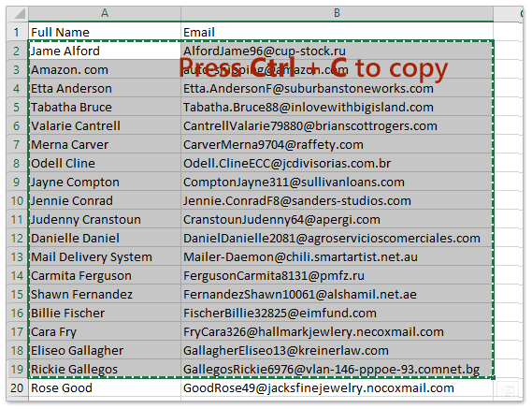Select Mail Delivery System cell
The height and width of the screenshot is (409, 532).
[x=105, y=256]
